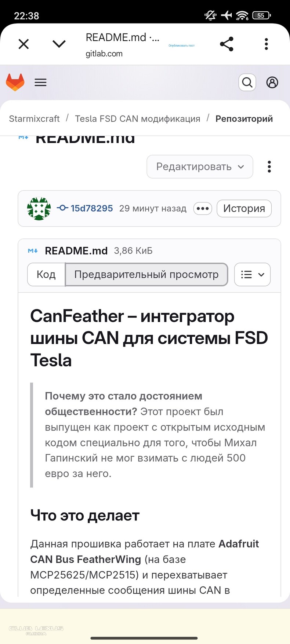The image size is (290, 644).
Task: Click the commit author's green avatar
Action: (x=38, y=208)
